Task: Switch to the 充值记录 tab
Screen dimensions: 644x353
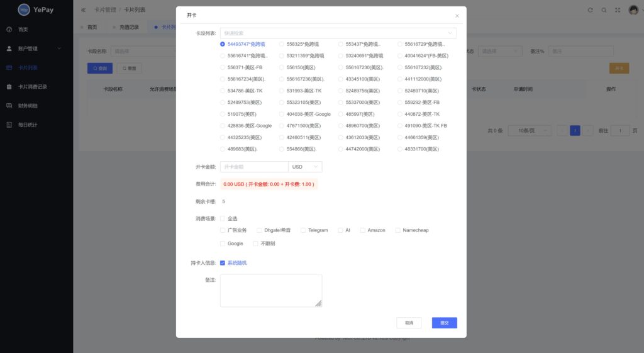Action: (x=128, y=27)
